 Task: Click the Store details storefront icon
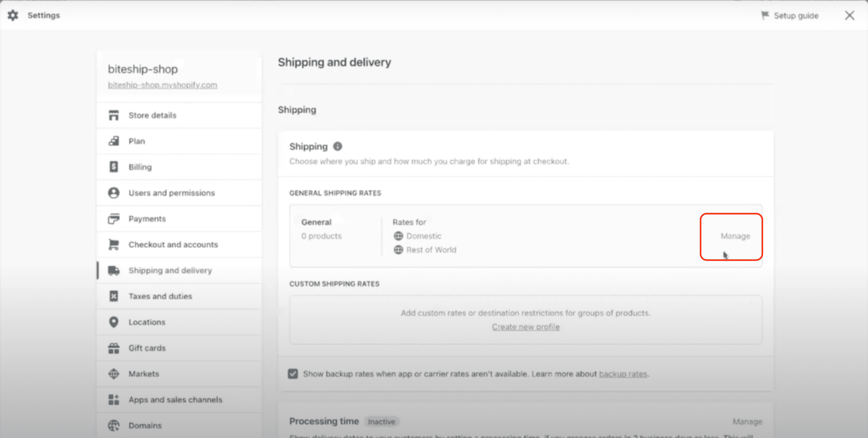coord(114,115)
